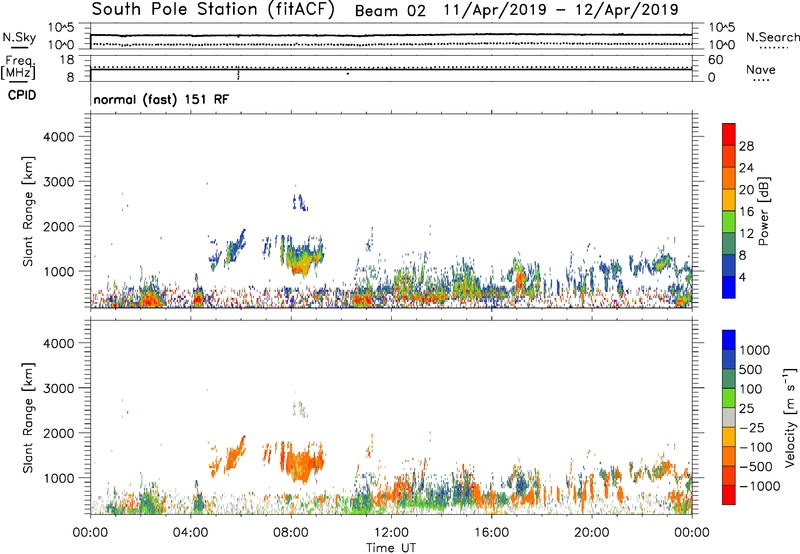Select the "18" frequency axis value
Image resolution: width=800 pixels, height=554 pixels.
pos(67,60)
